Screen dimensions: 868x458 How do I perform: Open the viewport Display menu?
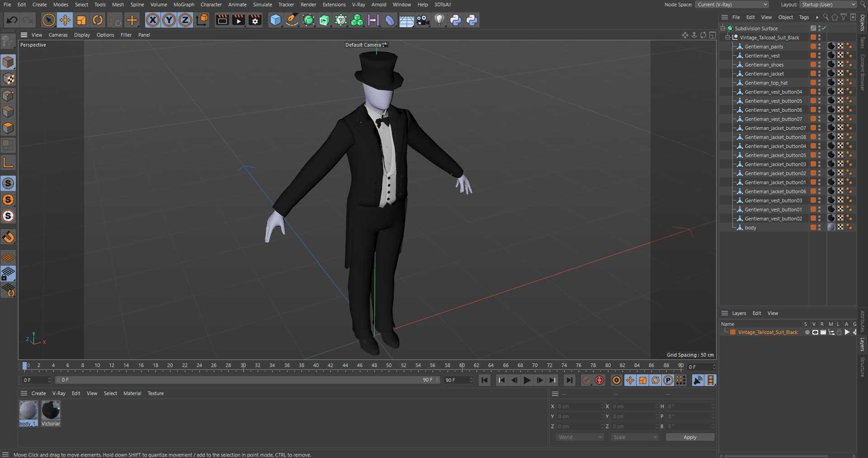coord(82,35)
